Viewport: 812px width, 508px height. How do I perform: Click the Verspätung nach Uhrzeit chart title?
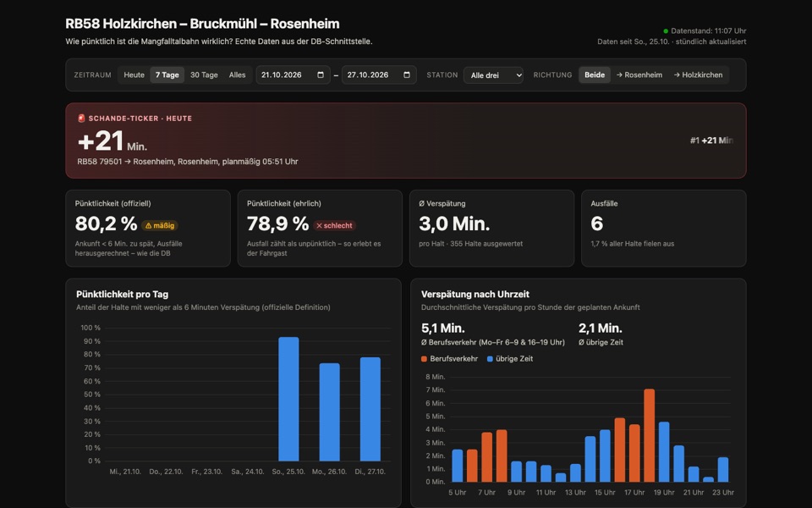(475, 295)
